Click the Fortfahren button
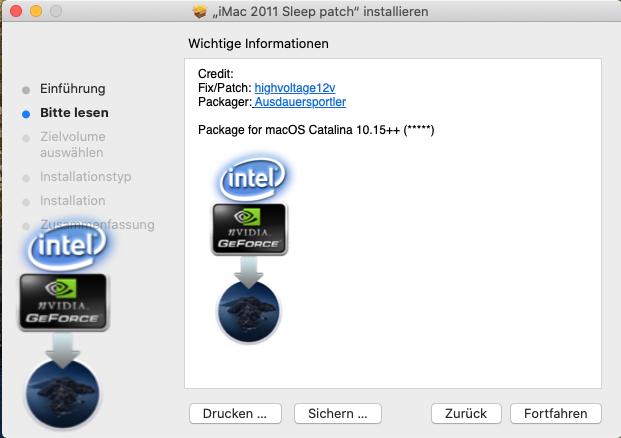Viewport: 621px width, 438px height. click(556, 413)
